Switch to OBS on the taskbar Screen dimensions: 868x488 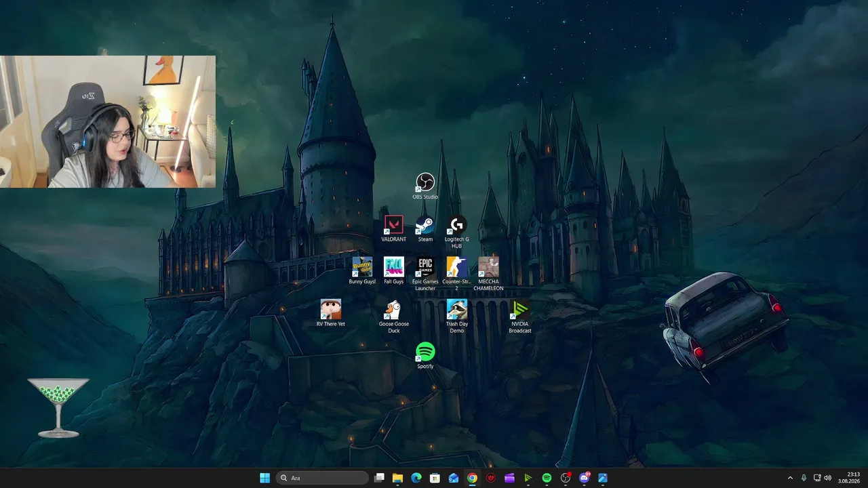(566, 478)
